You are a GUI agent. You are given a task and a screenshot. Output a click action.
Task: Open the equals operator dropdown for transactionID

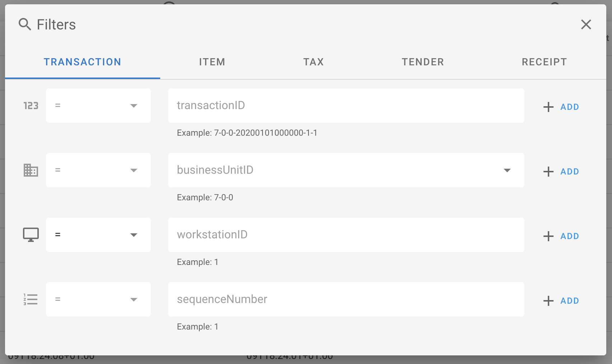coord(98,106)
